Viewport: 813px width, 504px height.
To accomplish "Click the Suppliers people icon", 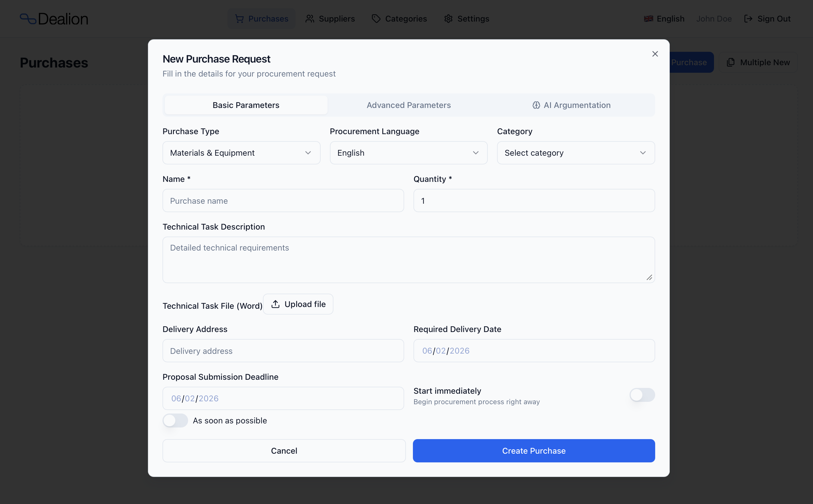I will 310,19.
